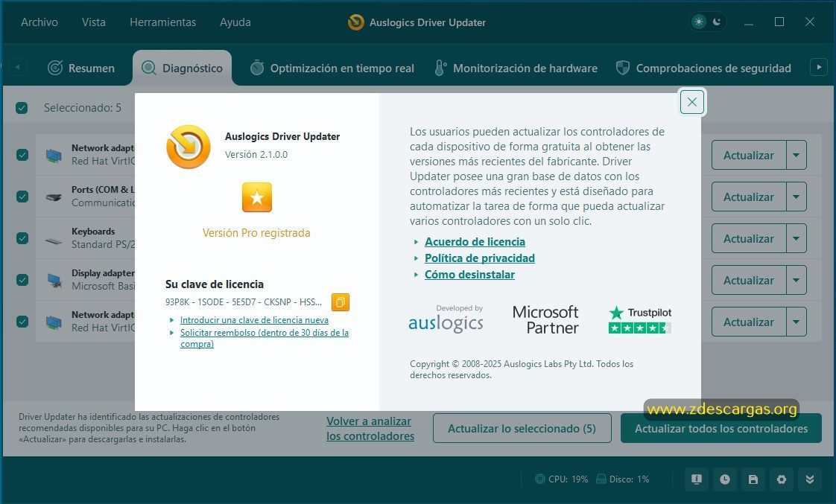836x504 pixels.
Task: Click the Versión 2.1.0.0 text
Action: pos(256,155)
